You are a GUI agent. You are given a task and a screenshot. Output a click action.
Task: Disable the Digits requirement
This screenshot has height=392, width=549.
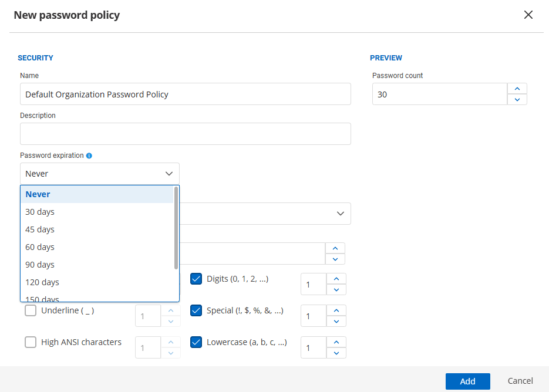point(196,279)
